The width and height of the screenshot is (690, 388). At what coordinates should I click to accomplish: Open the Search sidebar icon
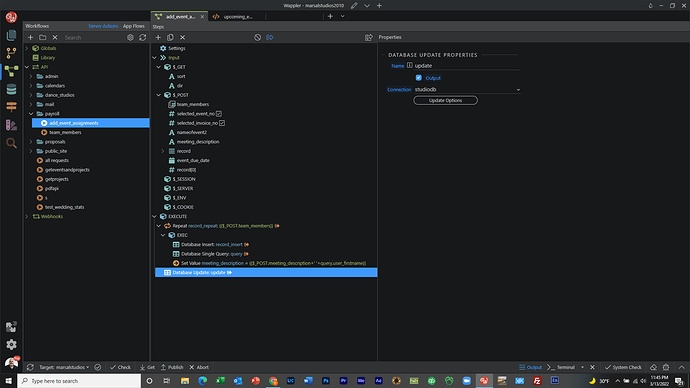[11, 143]
